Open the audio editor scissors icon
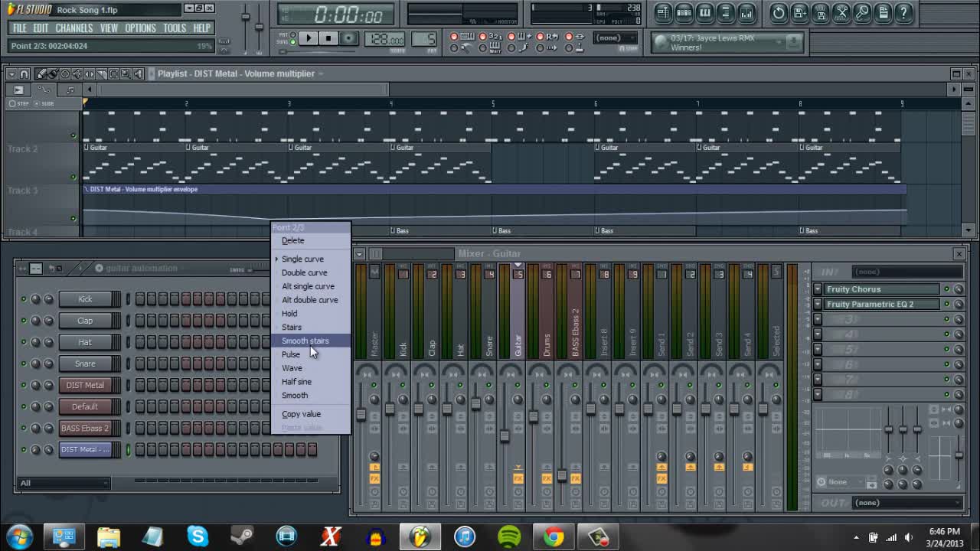 [841, 12]
